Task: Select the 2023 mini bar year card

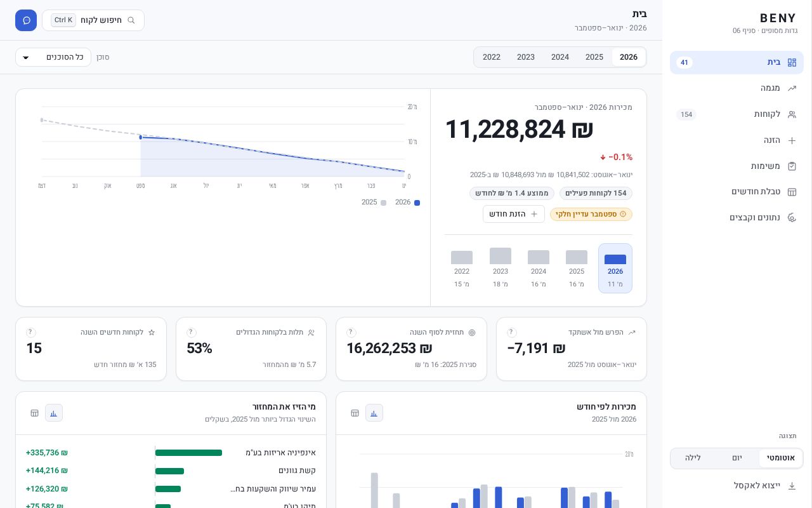Action: (501, 269)
